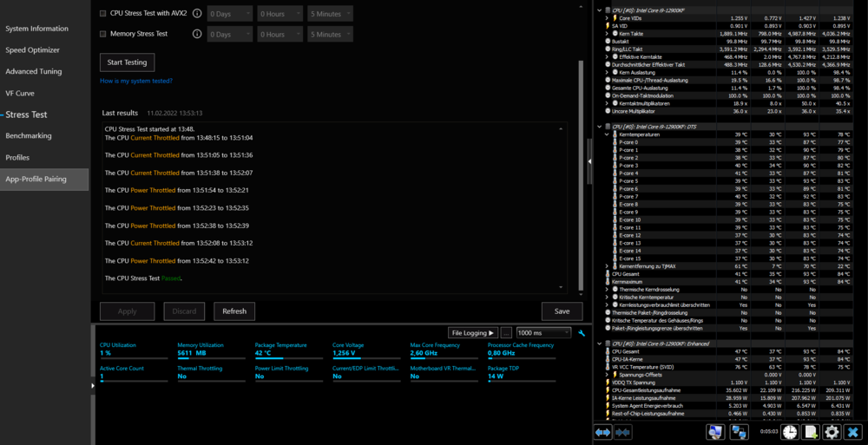Open HWiNFO sensor settings gear icon
Screen dimensions: 868x445
pyautogui.click(x=832, y=432)
